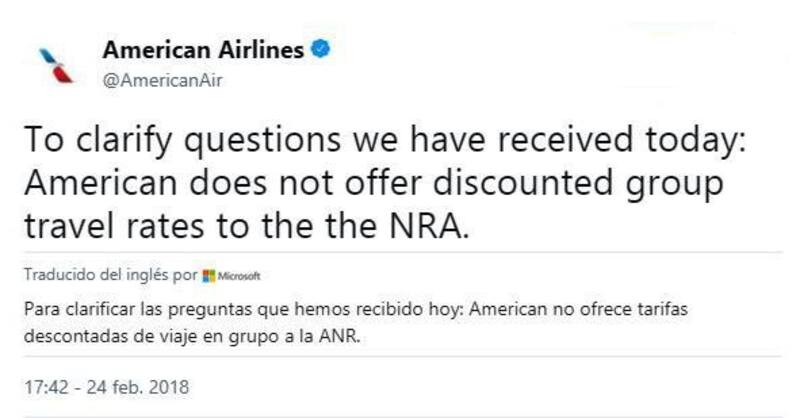The height and width of the screenshot is (418, 800).
Task: Click 'ANR.' ending the Spanish translation
Action: tap(339, 336)
